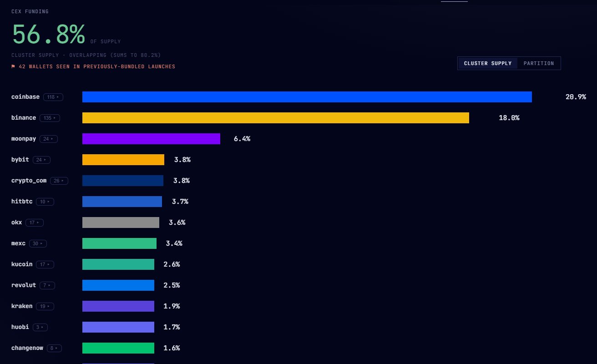Viewport: 597px width, 364px height.
Task: Expand the kraken 19 wallets badge
Action: click(45, 306)
